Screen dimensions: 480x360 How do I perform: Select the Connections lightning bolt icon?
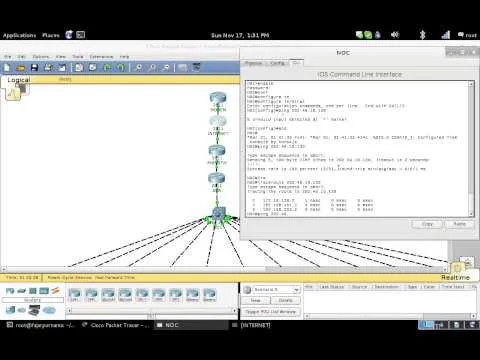(x=56, y=291)
